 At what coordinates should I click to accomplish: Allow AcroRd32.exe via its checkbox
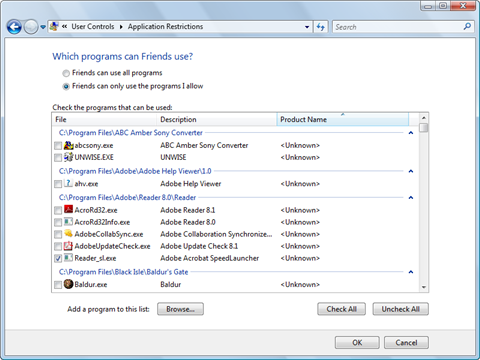(58, 210)
